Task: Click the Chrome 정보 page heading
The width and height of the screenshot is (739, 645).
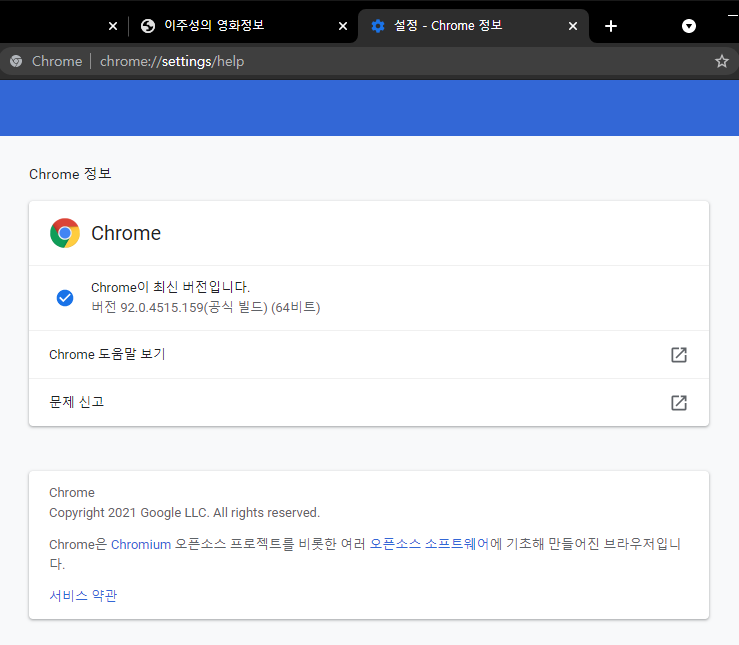Action: 70,174
